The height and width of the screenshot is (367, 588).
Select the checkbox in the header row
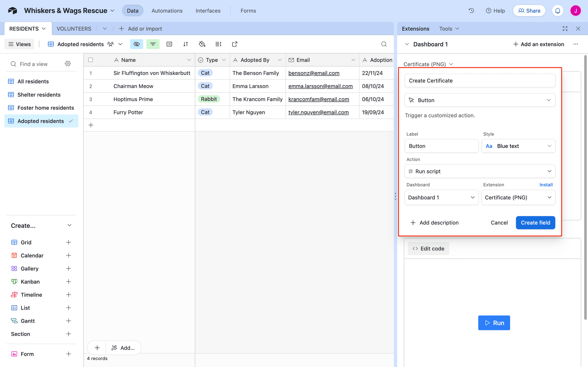tap(91, 60)
